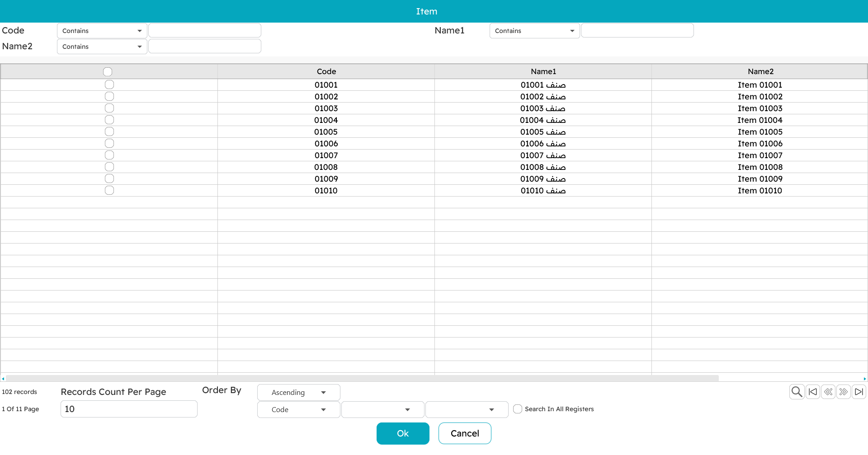
Task: Go to the first page icon
Action: [813, 392]
